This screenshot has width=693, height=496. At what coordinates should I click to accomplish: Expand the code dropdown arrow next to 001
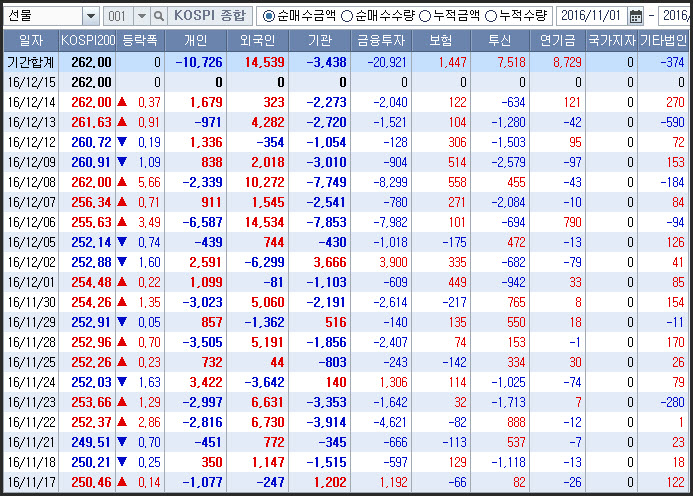[x=141, y=16]
